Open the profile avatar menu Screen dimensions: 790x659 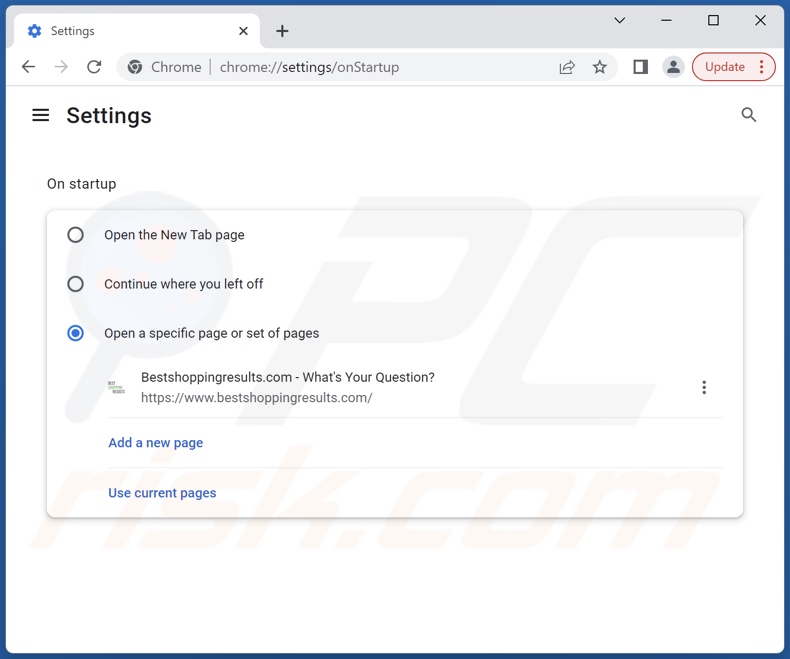pos(673,67)
